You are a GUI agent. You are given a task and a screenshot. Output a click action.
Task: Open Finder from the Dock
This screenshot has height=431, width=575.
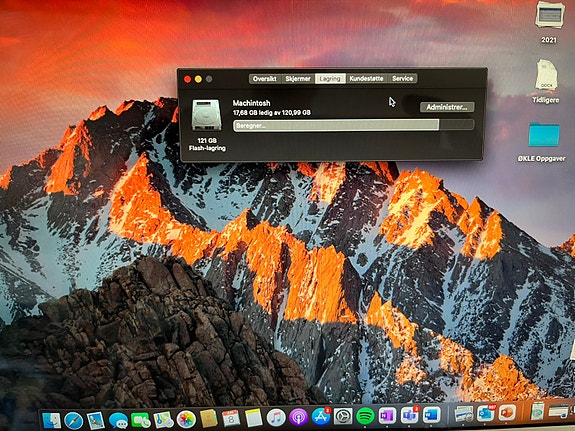click(51, 420)
